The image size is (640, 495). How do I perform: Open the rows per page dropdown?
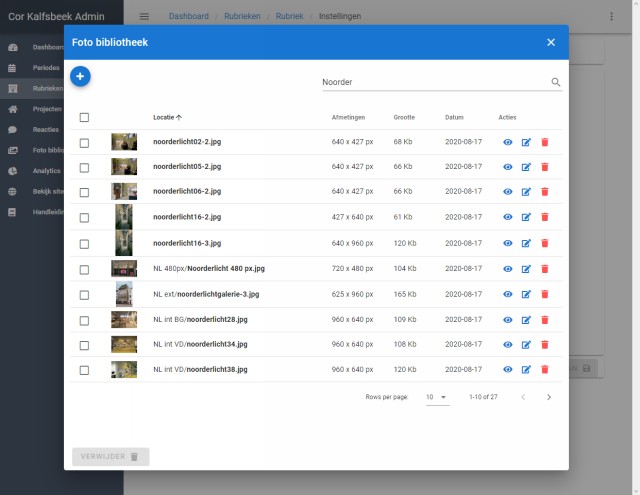pyautogui.click(x=437, y=397)
